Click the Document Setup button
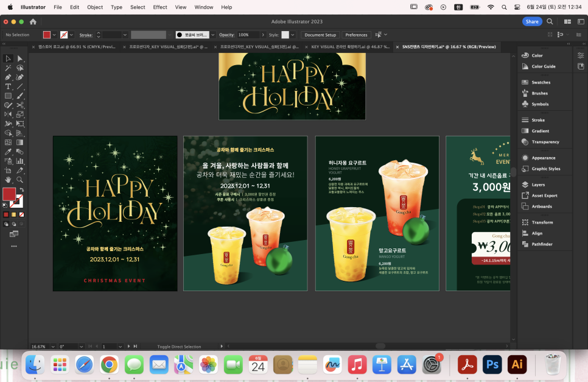588x382 pixels. [320, 35]
